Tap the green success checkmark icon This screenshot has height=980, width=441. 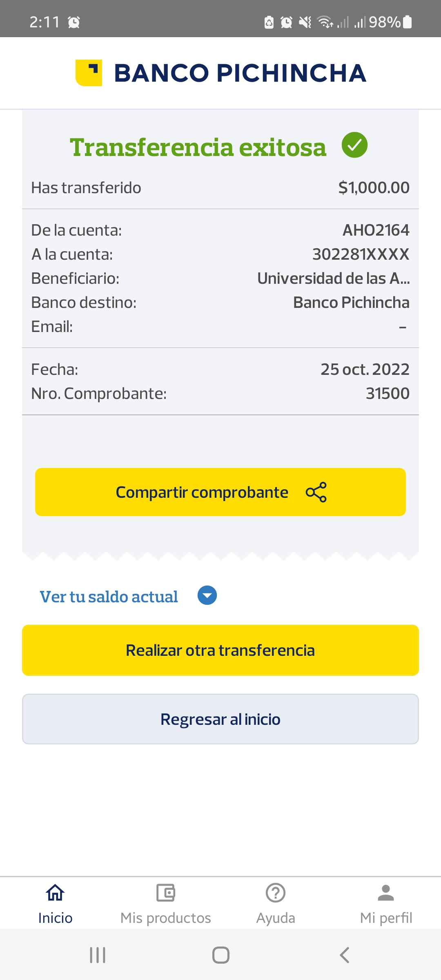(x=354, y=145)
